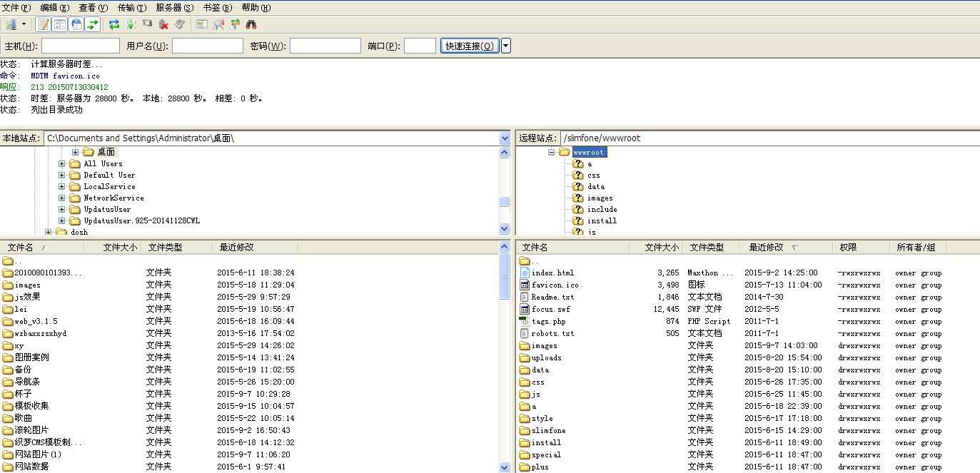Select the slimfone folder icon in remote list
Viewport: 980px width, 473px height.
525,430
